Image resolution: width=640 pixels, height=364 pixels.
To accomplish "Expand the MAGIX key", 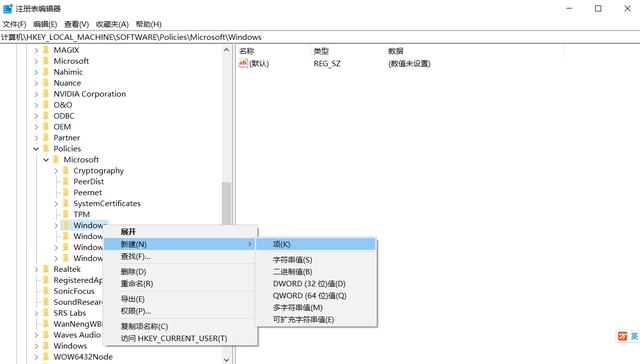I will (36, 50).
